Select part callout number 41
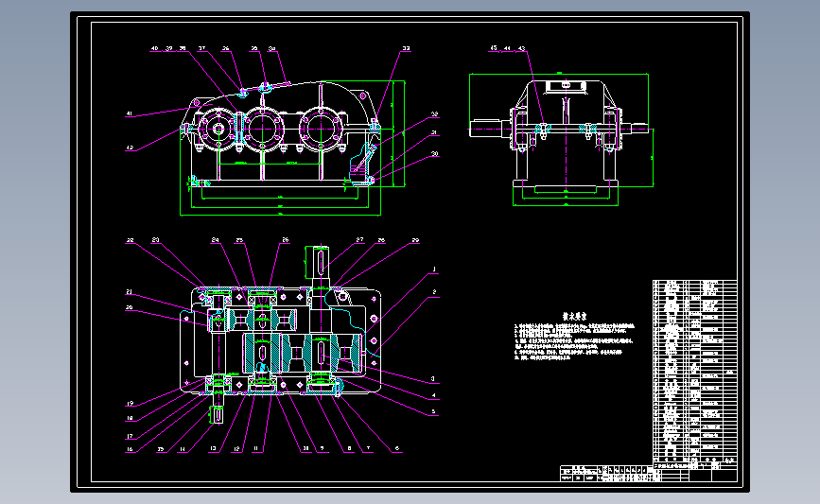The image size is (820, 504). click(x=130, y=114)
